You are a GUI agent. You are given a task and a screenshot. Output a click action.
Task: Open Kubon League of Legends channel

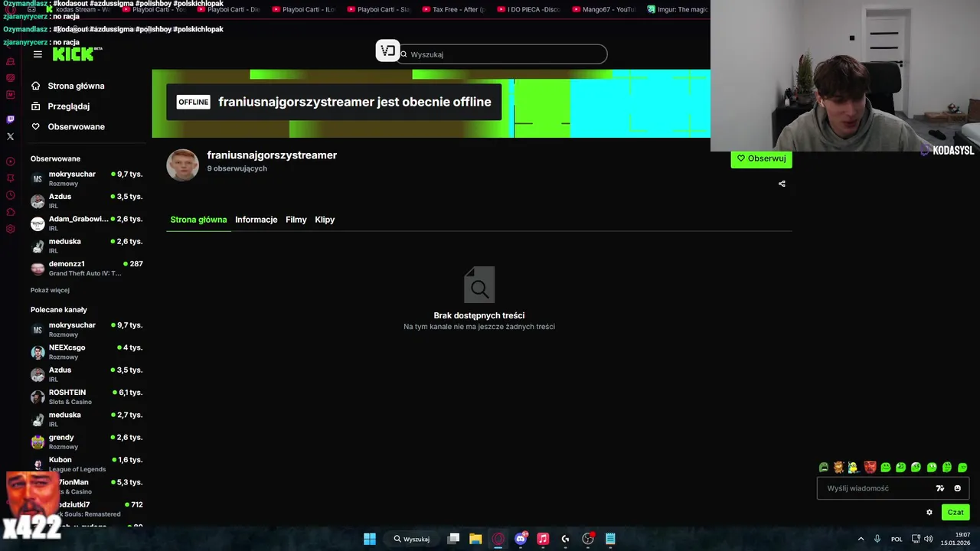click(x=87, y=464)
